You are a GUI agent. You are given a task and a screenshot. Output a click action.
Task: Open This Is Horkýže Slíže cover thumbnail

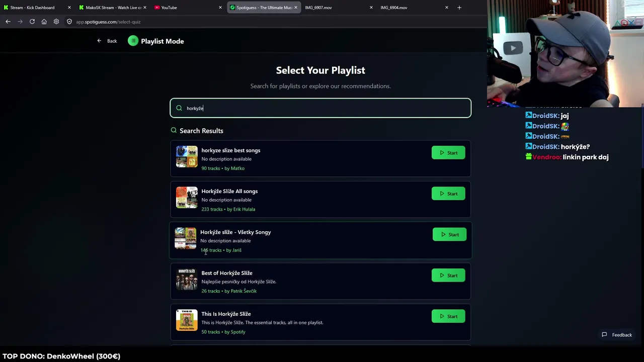tap(187, 320)
